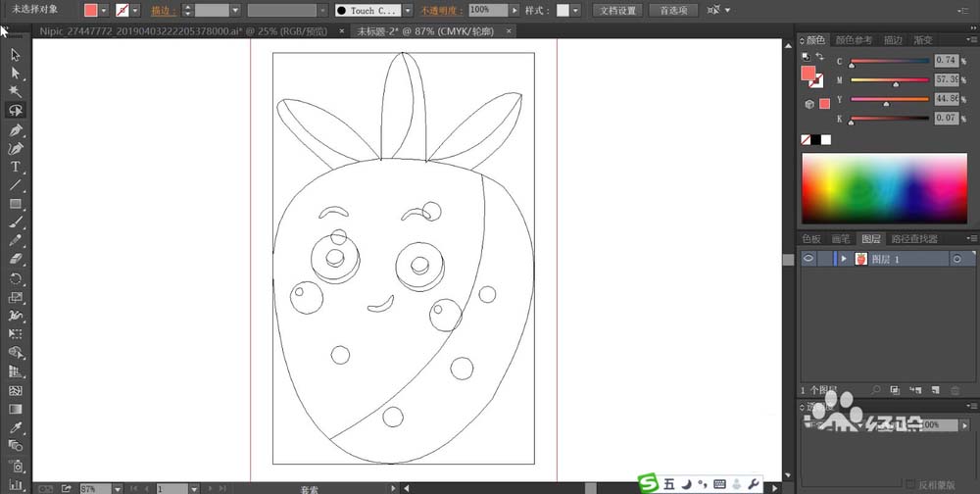Select the Free Transform tool
The width and height of the screenshot is (980, 494).
(16, 334)
